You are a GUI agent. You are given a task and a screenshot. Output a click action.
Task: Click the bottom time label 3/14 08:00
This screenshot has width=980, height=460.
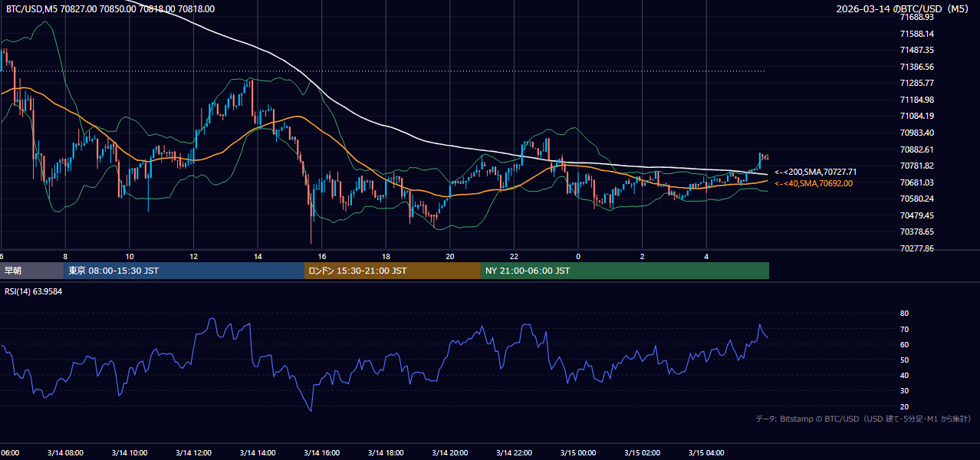(x=65, y=453)
